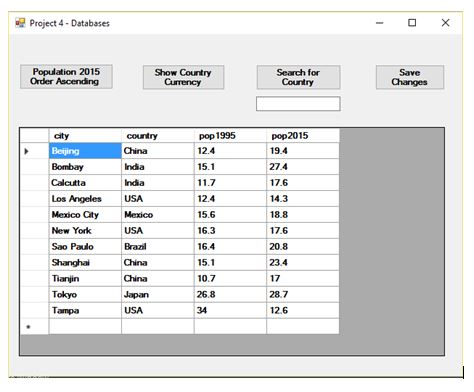Select pop2015 value 23.4 for Shanghai
This screenshot has width=474, height=392.
[x=303, y=263]
